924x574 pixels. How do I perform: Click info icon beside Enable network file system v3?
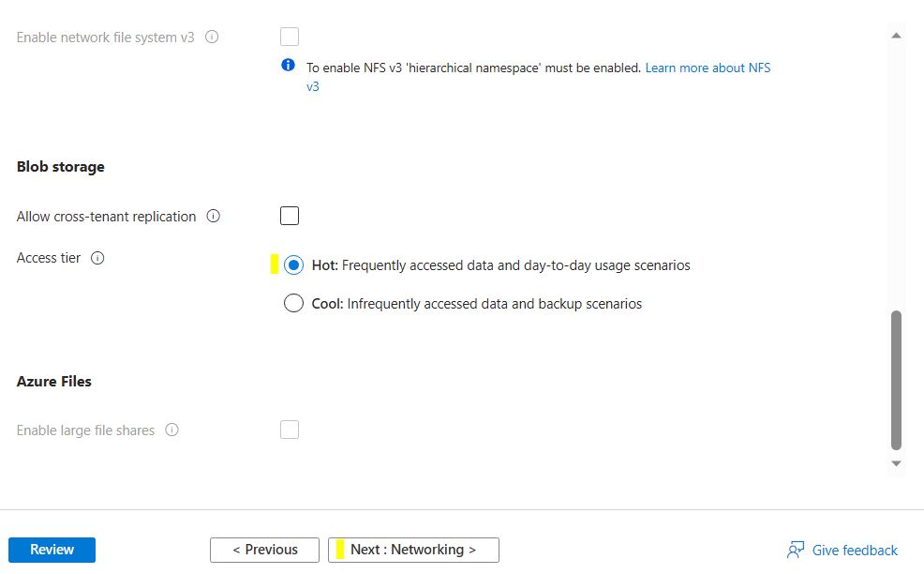click(212, 38)
